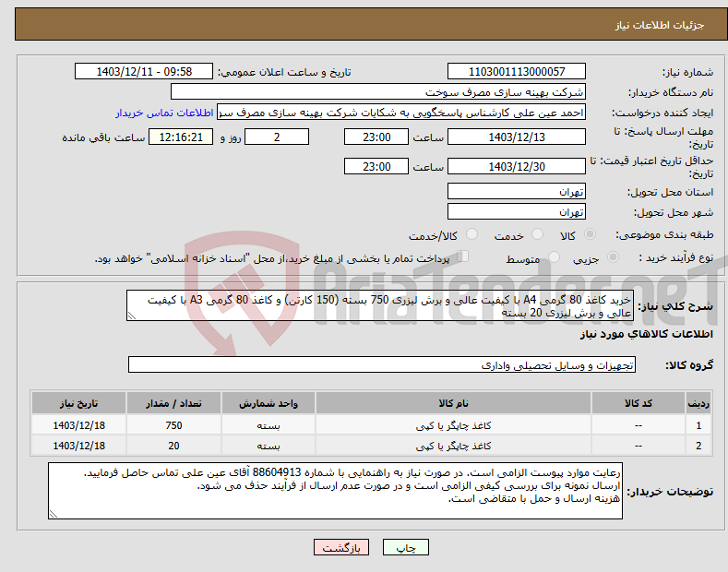
Task: Choose the جزیی purchase type radio
Action: click(613, 256)
